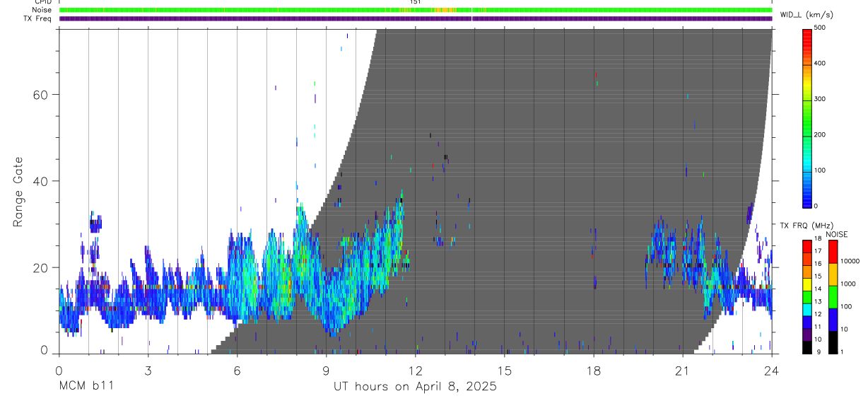
Task: Pick the red 18 MHz swatch in TX FRQ legend
Action: [x=808, y=246]
